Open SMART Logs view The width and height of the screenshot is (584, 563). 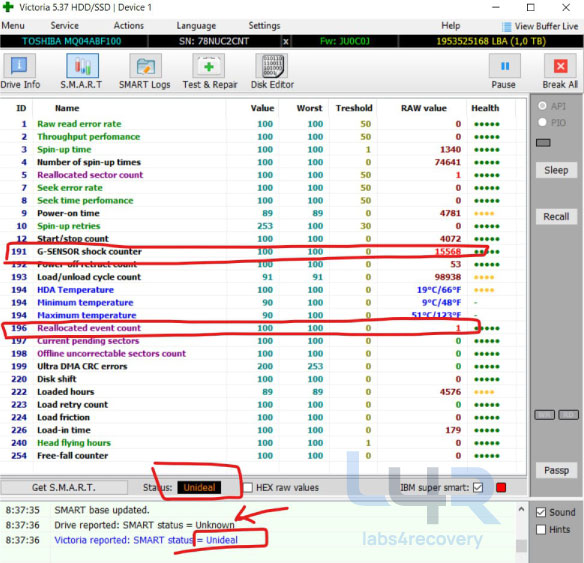coord(145,66)
